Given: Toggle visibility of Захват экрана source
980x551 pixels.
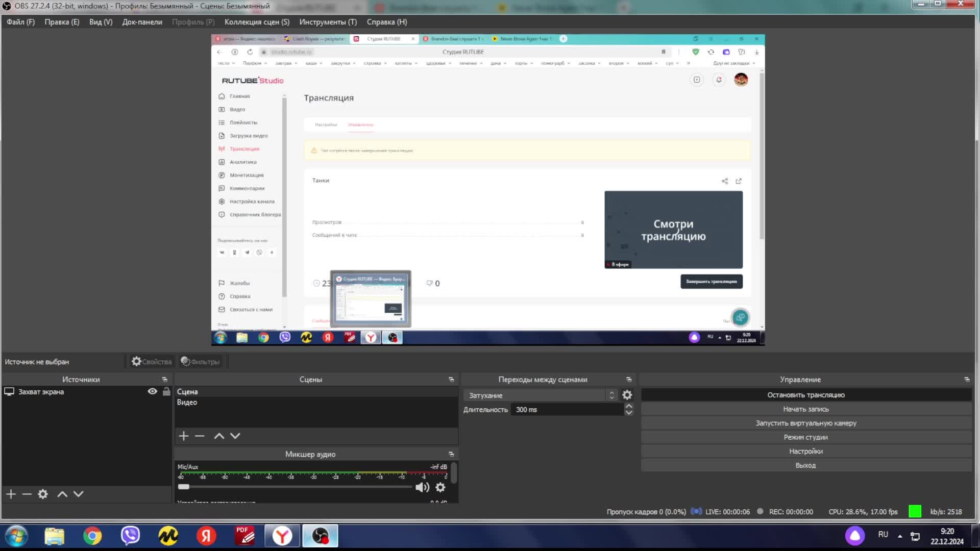Looking at the screenshot, I should [152, 391].
